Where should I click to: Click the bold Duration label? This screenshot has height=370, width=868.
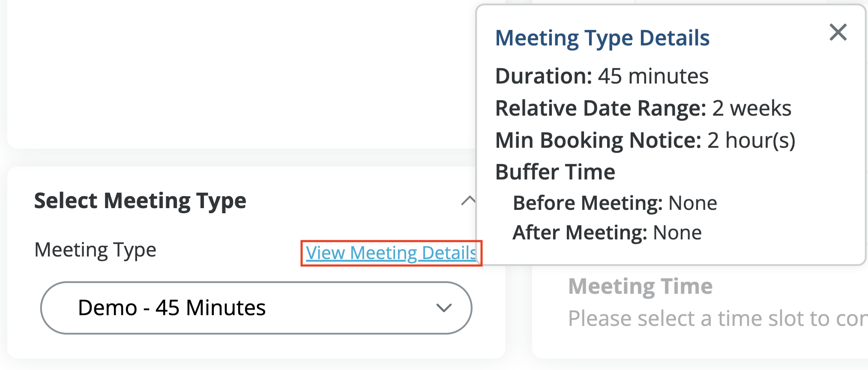click(x=543, y=76)
